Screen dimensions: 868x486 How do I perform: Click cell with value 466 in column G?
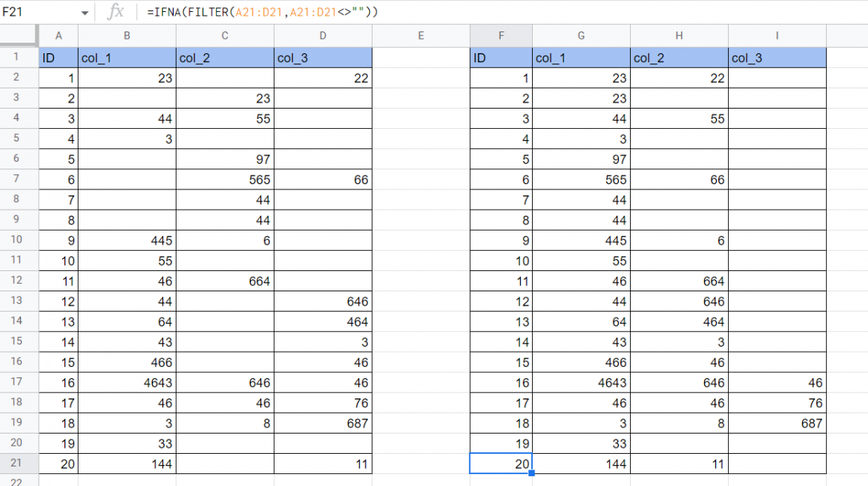coord(581,362)
